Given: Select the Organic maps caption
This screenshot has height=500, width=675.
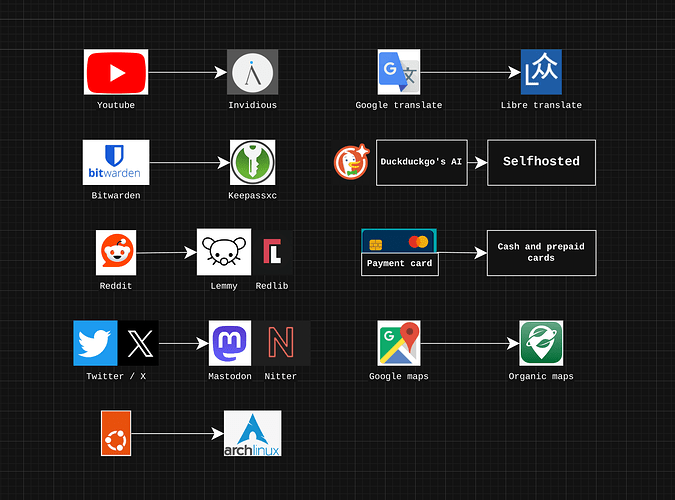Looking at the screenshot, I should (541, 376).
